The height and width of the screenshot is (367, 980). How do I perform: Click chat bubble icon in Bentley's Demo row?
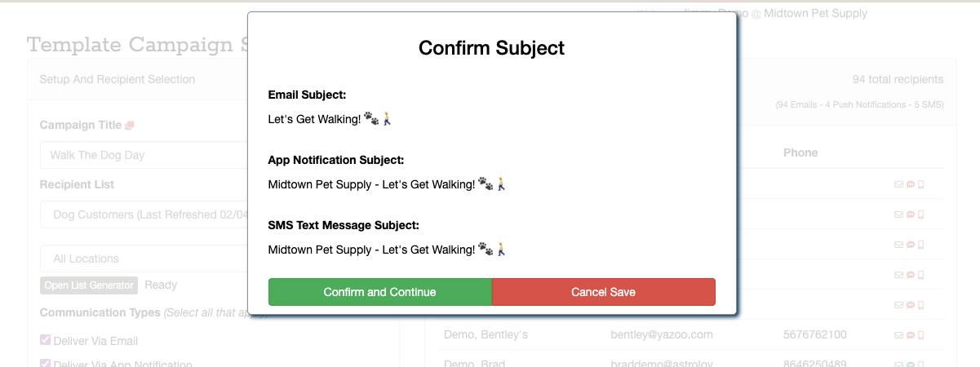pyautogui.click(x=910, y=335)
